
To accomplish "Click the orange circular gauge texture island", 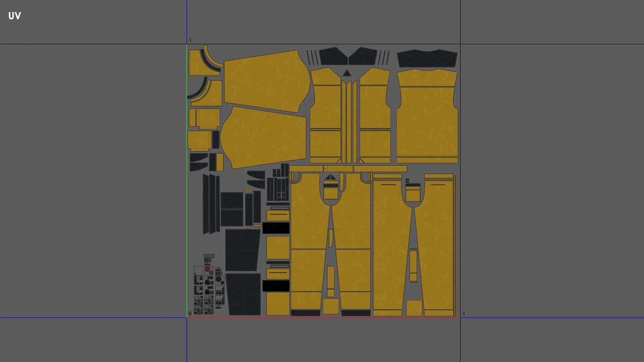I will tap(208, 269).
